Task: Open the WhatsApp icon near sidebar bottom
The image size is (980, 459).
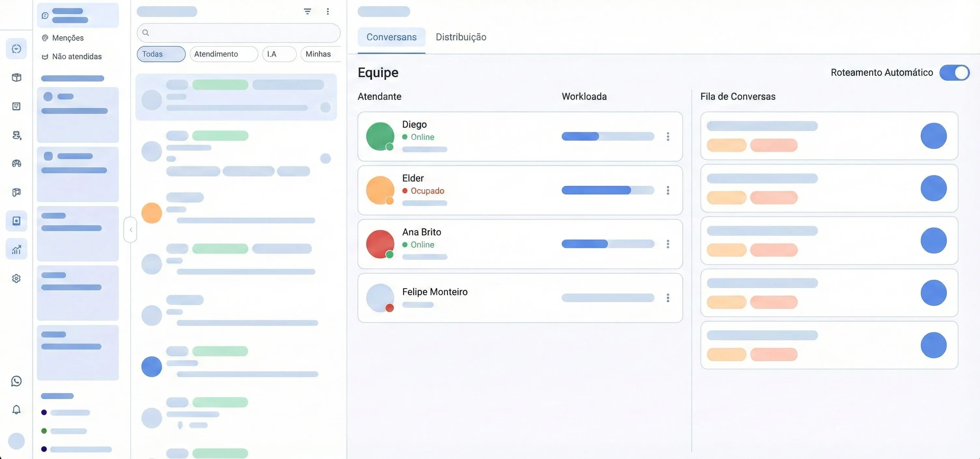Action: coord(16,381)
